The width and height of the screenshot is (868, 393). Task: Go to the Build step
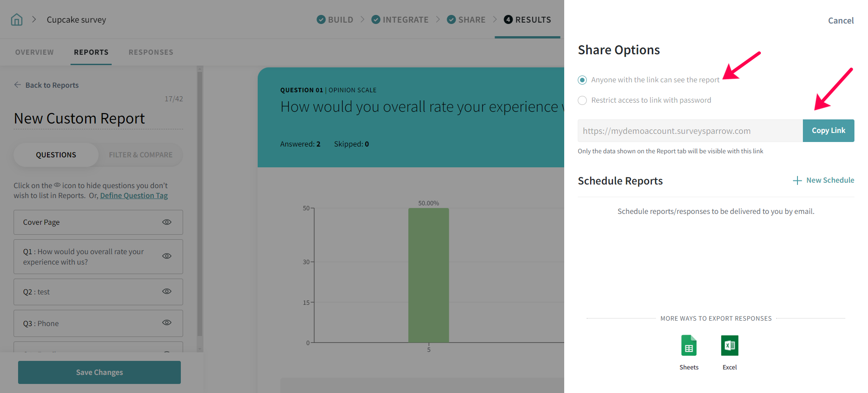click(335, 20)
